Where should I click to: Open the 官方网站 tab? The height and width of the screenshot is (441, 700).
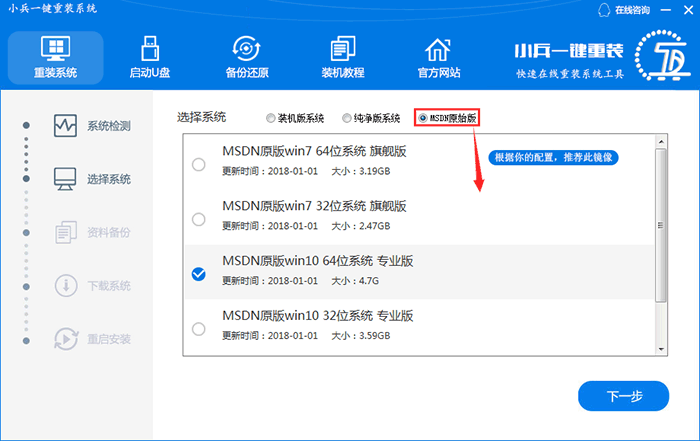[x=439, y=58]
